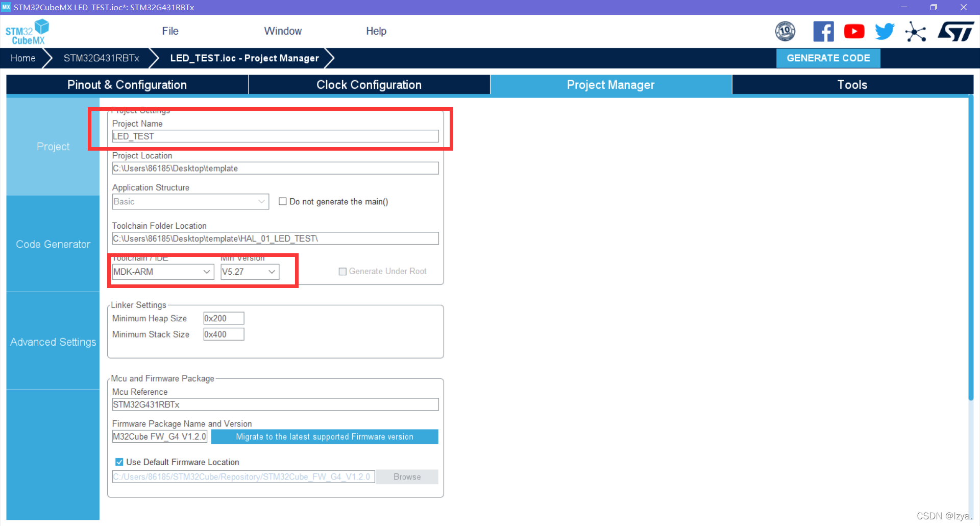Open the YouTube icon link
This screenshot has height=526, width=980.
point(854,31)
